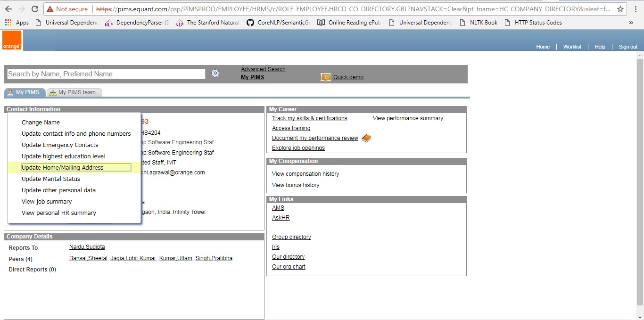The image size is (644, 320).
Task: Open peer Singh,Pratibha's profile
Action: tap(214, 258)
